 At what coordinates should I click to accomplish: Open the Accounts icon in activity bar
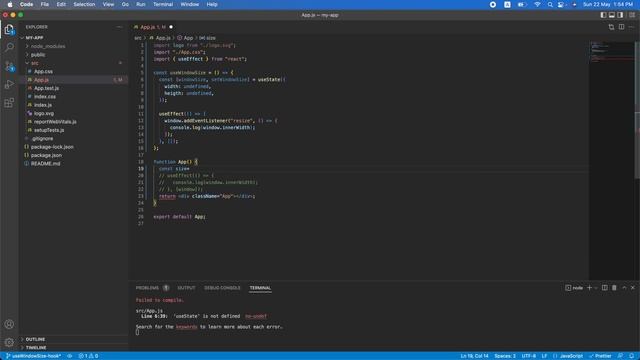pos(9,324)
